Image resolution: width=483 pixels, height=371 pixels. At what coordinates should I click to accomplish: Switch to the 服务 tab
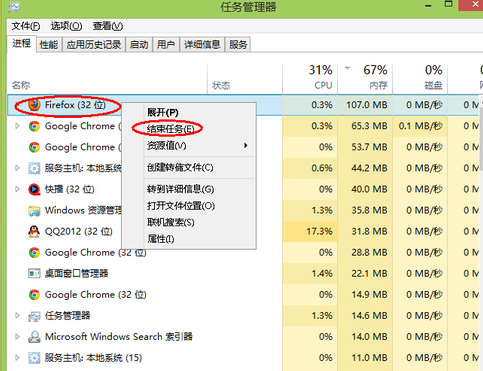238,44
